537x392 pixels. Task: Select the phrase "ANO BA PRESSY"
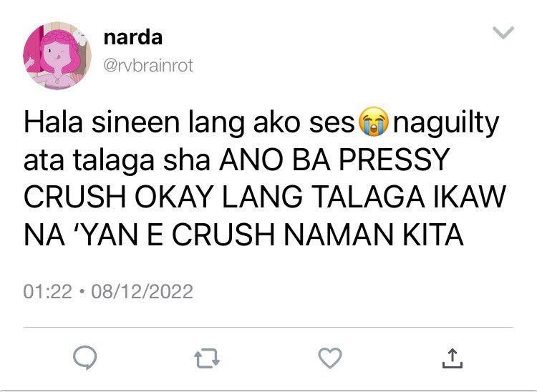pos(334,160)
